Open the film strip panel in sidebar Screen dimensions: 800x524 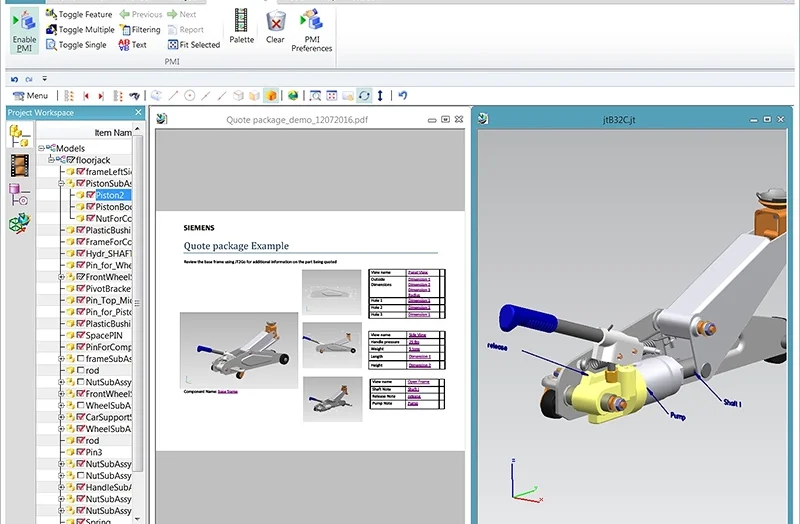point(19,164)
